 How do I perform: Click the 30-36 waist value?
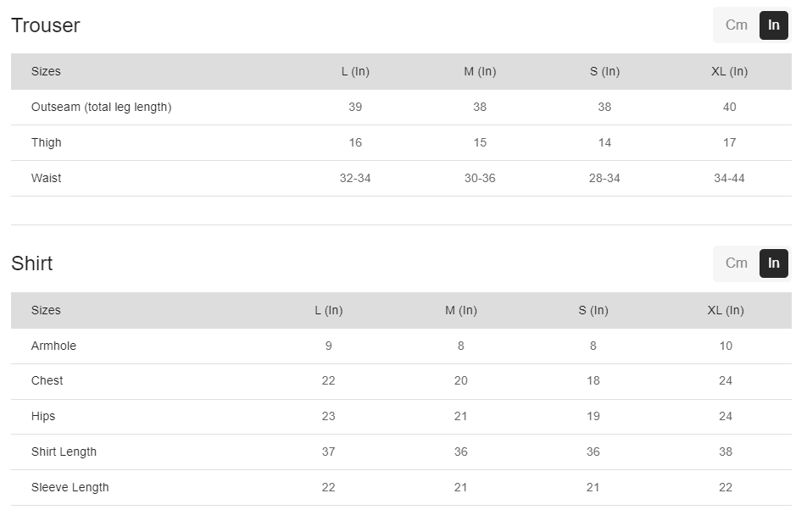[x=480, y=179]
